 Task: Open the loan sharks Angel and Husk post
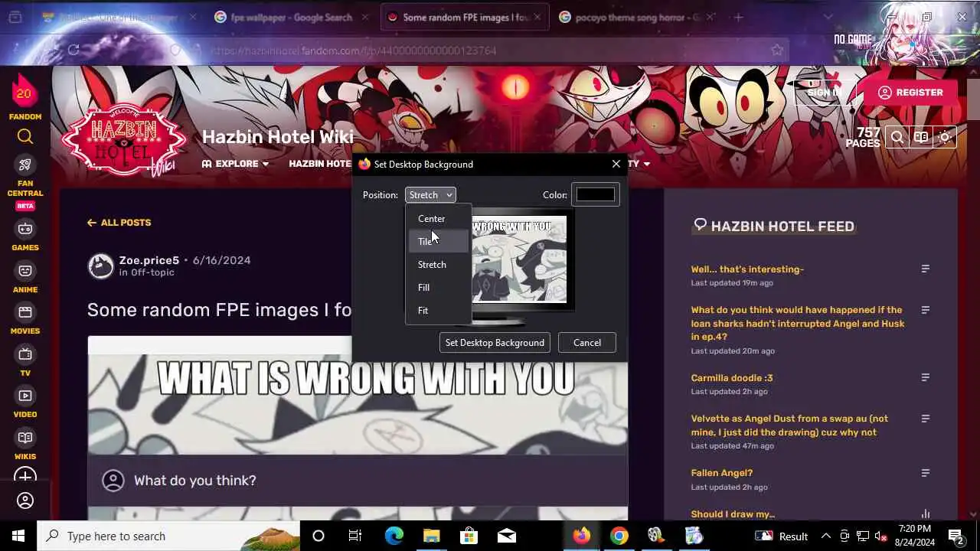click(x=798, y=323)
